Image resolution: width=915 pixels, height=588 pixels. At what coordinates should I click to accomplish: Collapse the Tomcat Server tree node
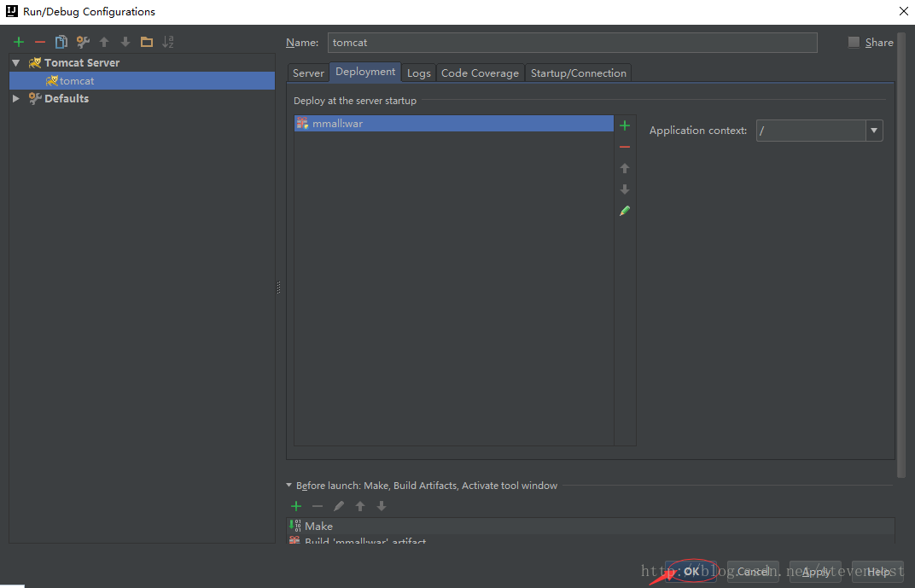tap(16, 62)
